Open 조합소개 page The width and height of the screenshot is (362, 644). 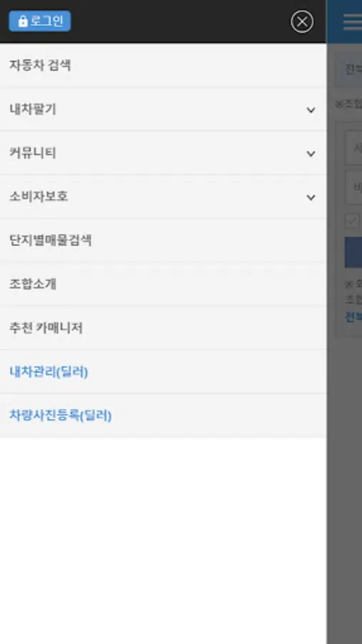point(163,284)
